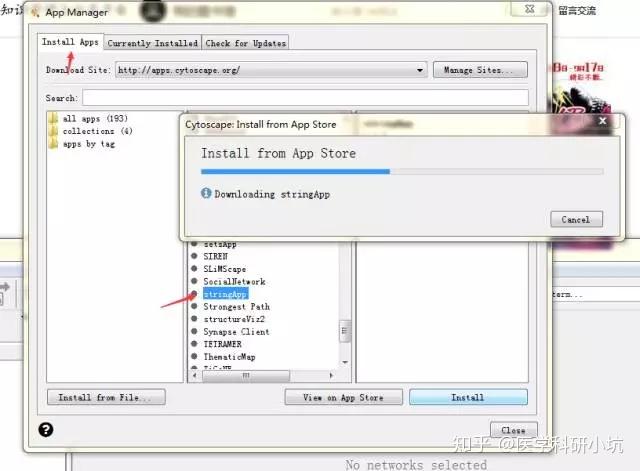Click the app list vertical scrollbar thumb
This screenshot has height=471, width=640.
pos(344,331)
